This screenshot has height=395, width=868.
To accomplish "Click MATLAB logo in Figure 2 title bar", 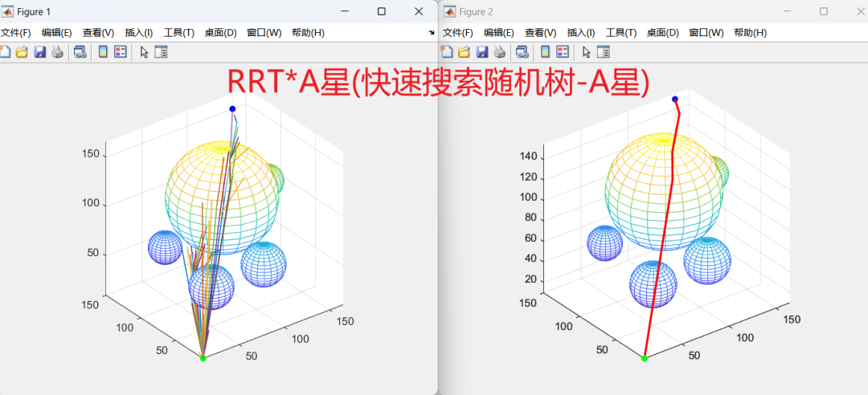I will click(x=449, y=11).
